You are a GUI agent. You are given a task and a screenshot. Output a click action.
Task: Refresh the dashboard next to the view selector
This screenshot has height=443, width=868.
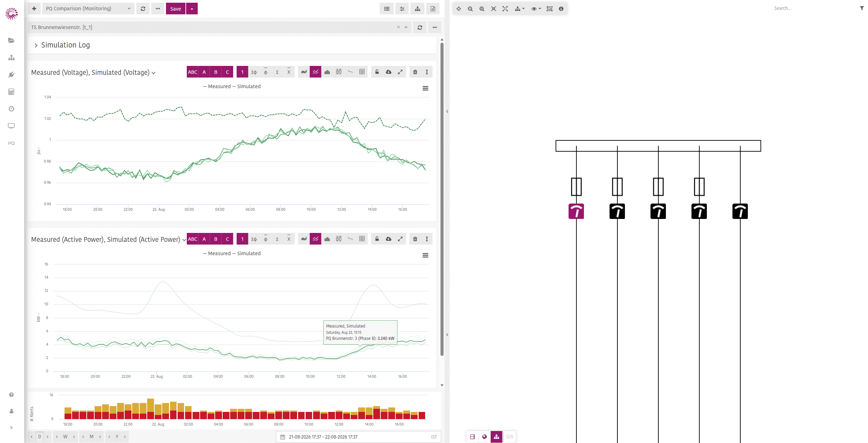(143, 9)
